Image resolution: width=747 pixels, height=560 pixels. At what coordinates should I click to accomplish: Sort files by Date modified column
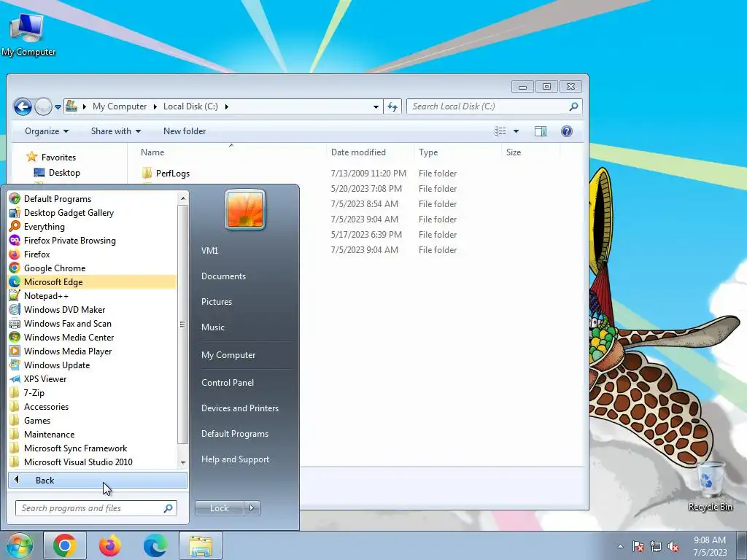click(358, 152)
